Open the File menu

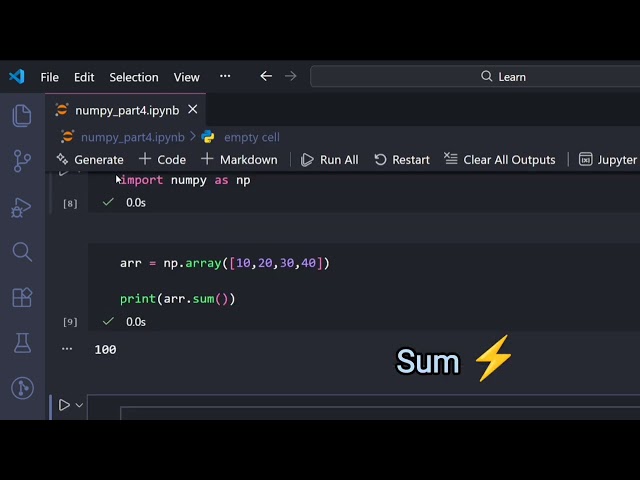click(49, 77)
